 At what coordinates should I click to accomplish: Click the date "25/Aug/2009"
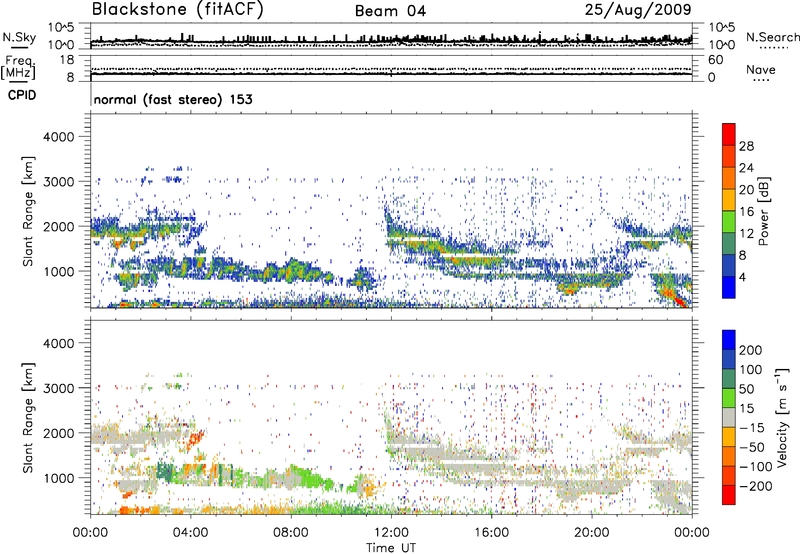[x=638, y=9]
